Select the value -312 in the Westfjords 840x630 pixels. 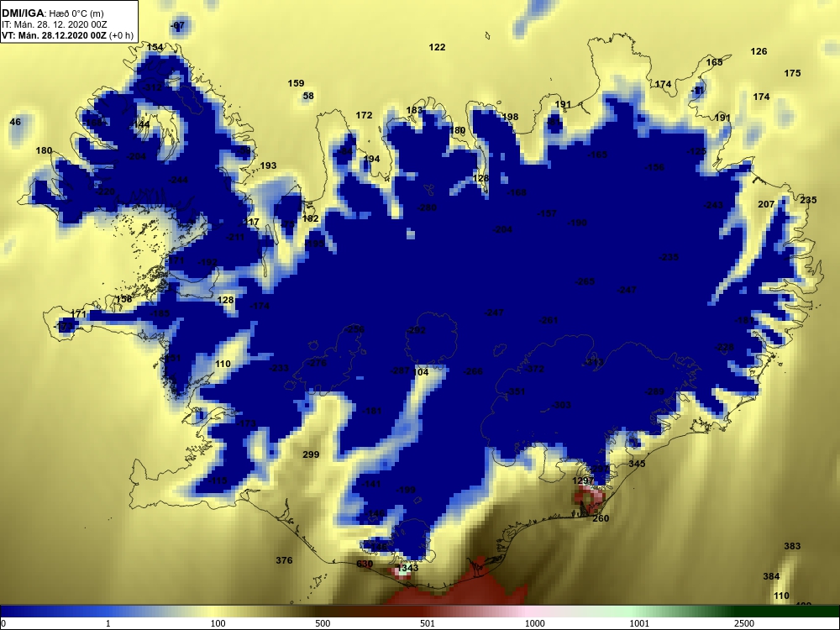[152, 87]
